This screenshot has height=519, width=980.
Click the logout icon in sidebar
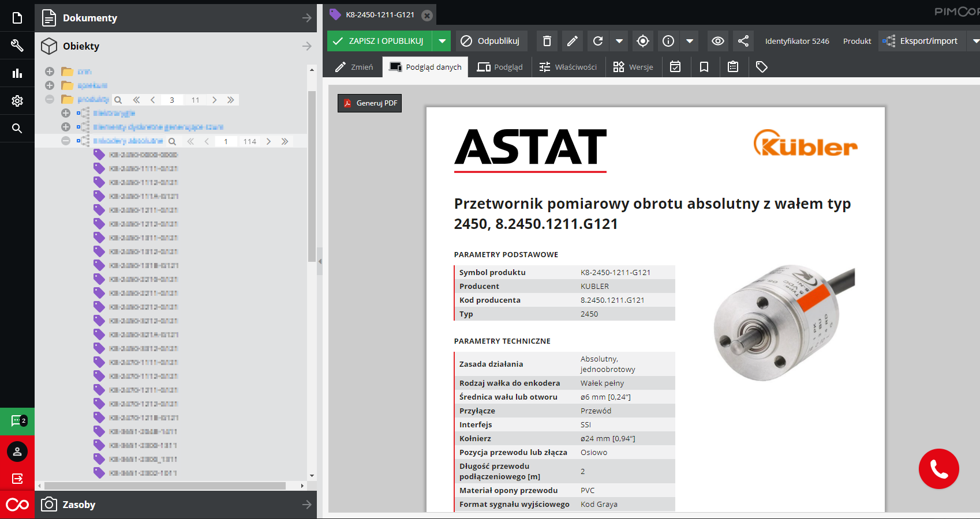(x=17, y=479)
